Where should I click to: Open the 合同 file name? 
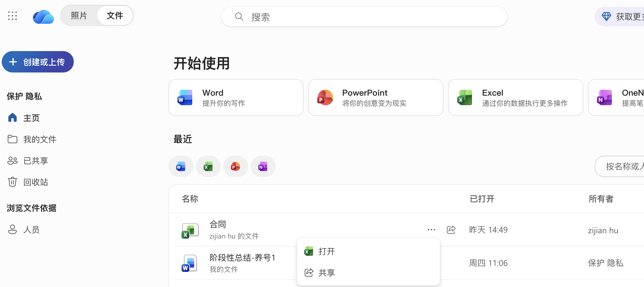[218, 225]
